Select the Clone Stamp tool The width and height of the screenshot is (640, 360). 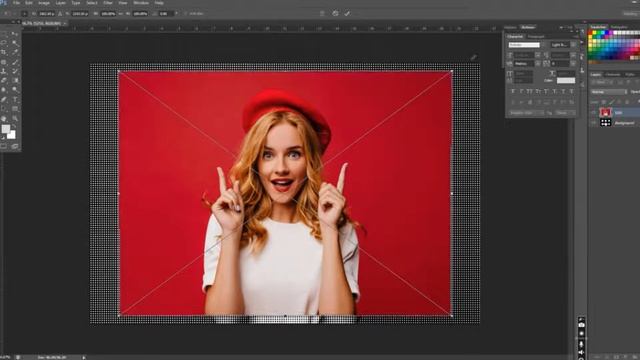pos(4,71)
